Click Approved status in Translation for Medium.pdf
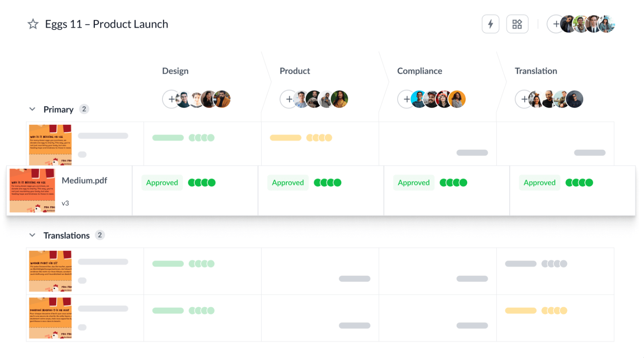Viewport: 644px width, 358px height. (x=539, y=183)
